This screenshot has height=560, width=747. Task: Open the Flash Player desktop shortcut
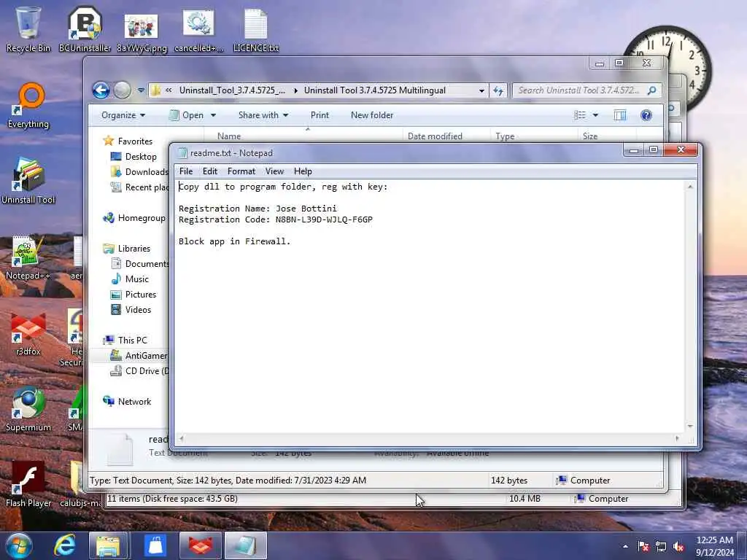click(x=28, y=485)
